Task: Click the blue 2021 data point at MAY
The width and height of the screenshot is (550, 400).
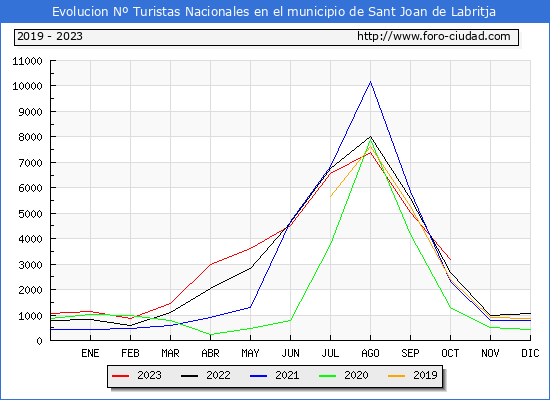Action: click(250, 307)
